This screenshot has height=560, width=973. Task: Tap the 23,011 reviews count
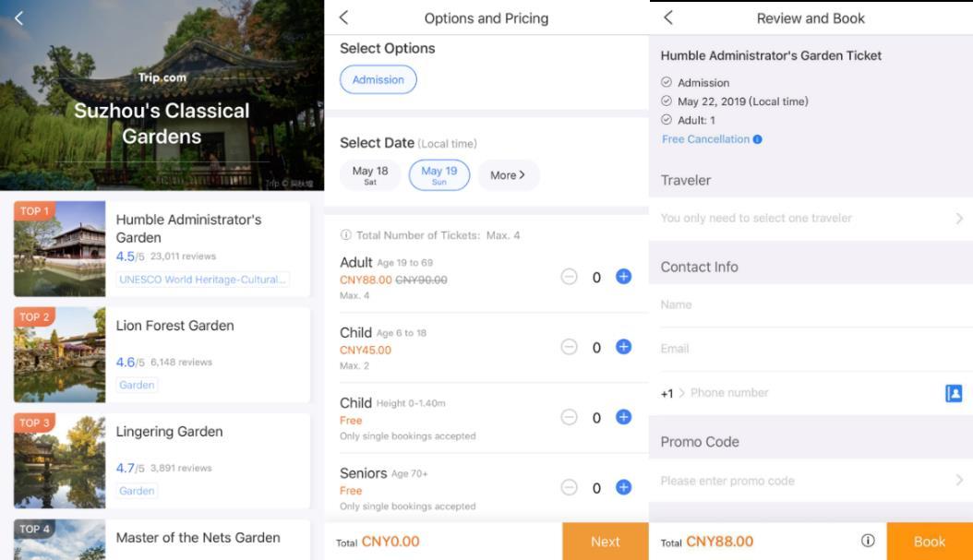183,256
